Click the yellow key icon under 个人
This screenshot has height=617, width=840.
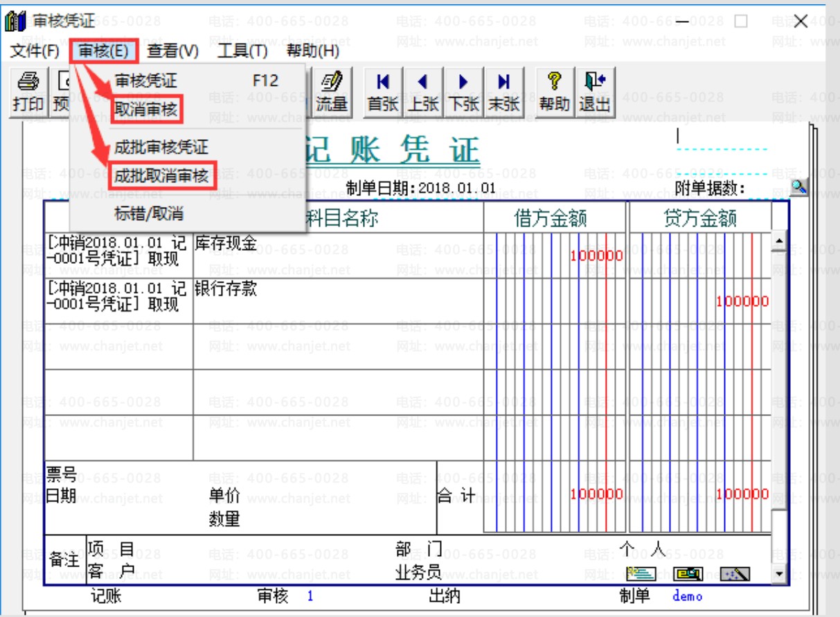(688, 573)
